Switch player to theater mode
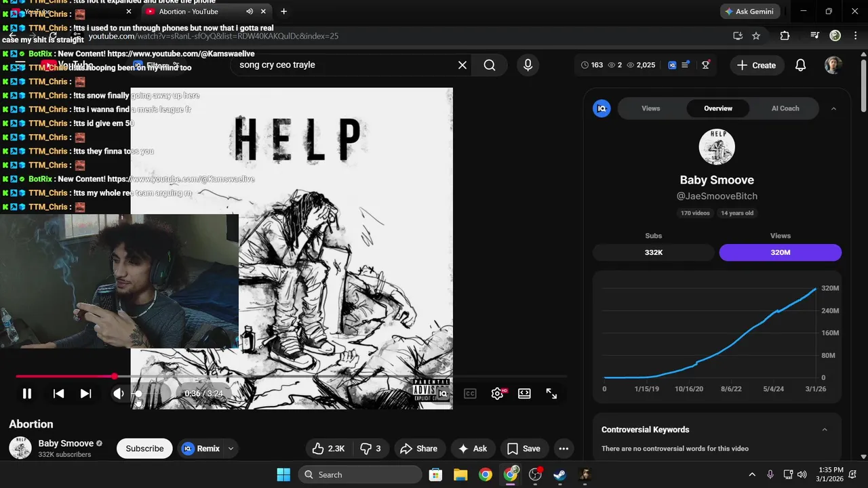 click(524, 394)
